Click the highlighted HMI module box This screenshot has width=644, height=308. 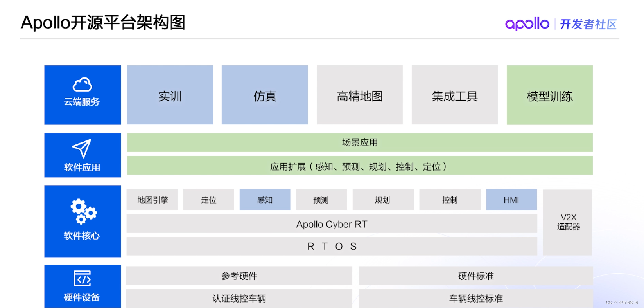[x=511, y=200]
